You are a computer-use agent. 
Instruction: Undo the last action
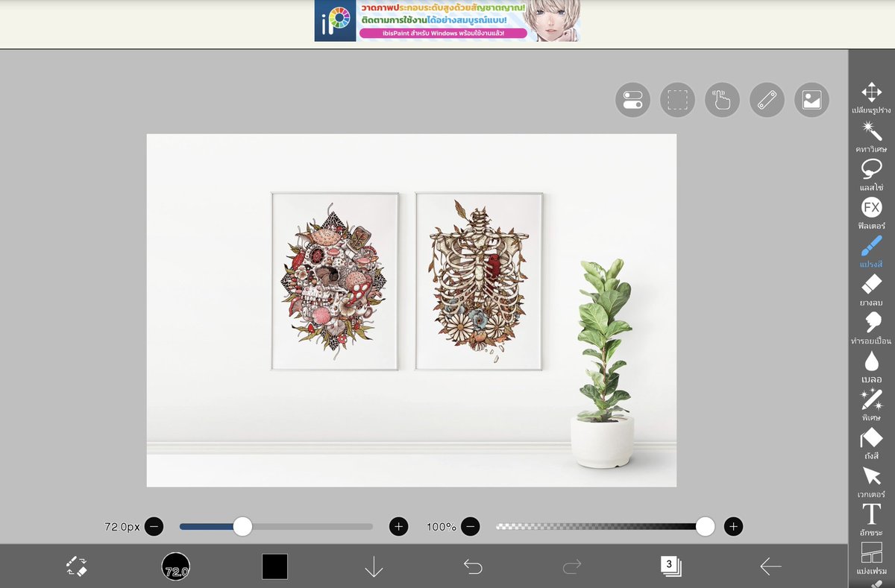pos(473,566)
